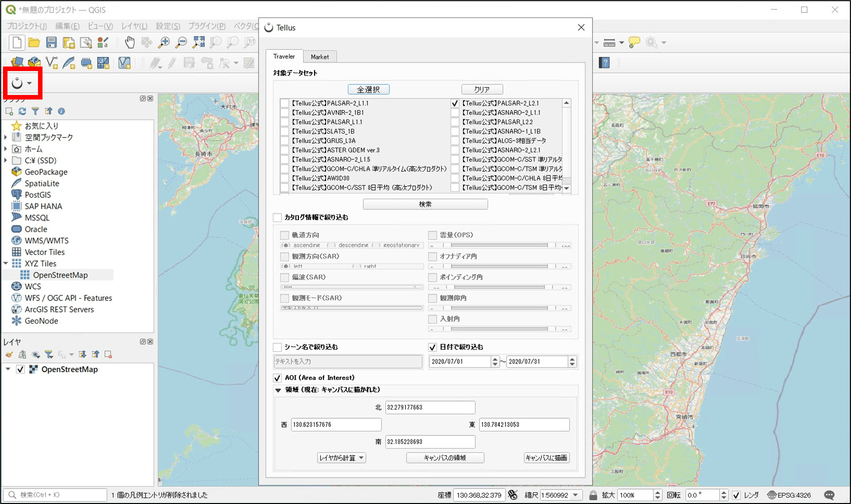Check the PALSAR-2_L1.1 dataset

(x=284, y=103)
